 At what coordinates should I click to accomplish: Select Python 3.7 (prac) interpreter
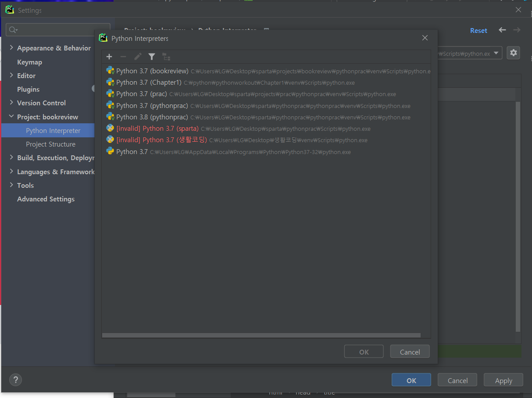click(x=266, y=94)
